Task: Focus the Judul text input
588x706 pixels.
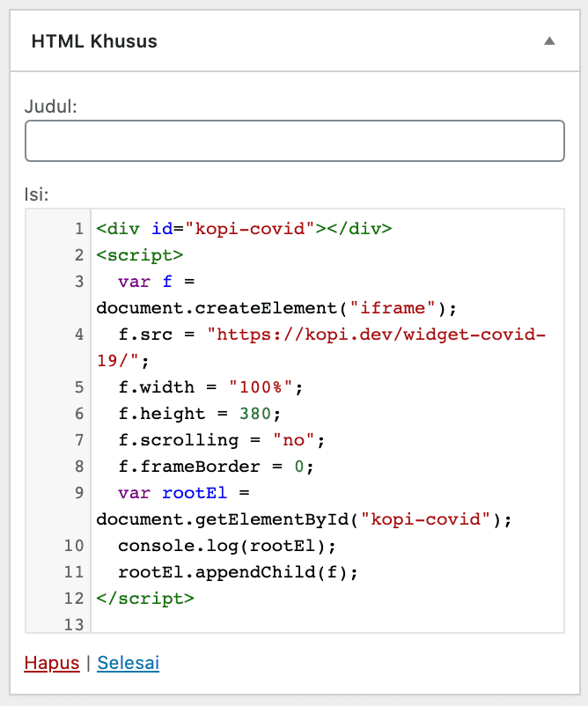Action: (x=294, y=141)
